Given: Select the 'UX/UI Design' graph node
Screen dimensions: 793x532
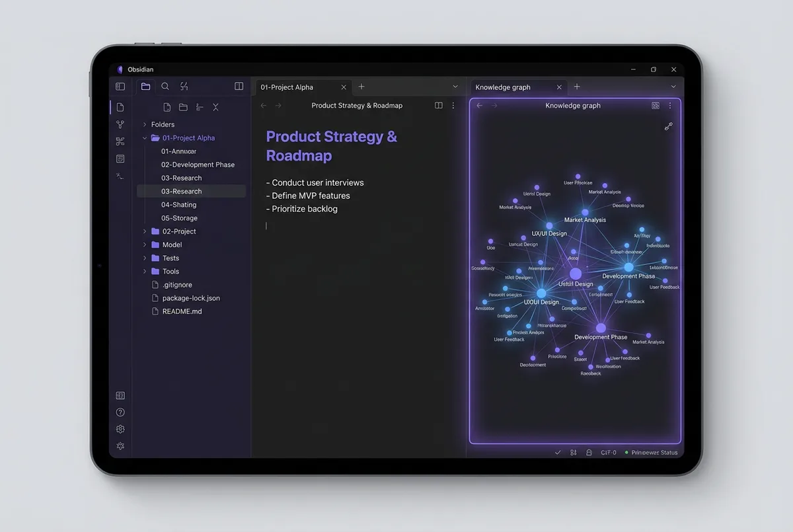Looking at the screenshot, I should pyautogui.click(x=549, y=226).
